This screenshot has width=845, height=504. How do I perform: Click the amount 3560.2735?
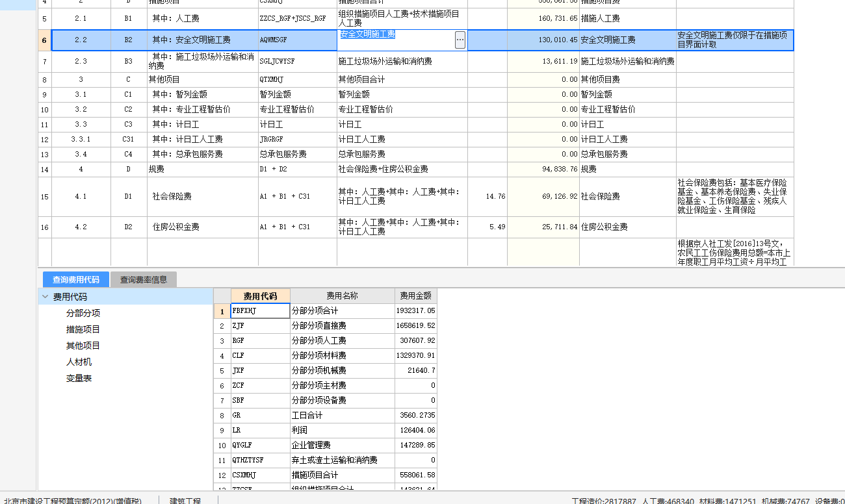416,415
